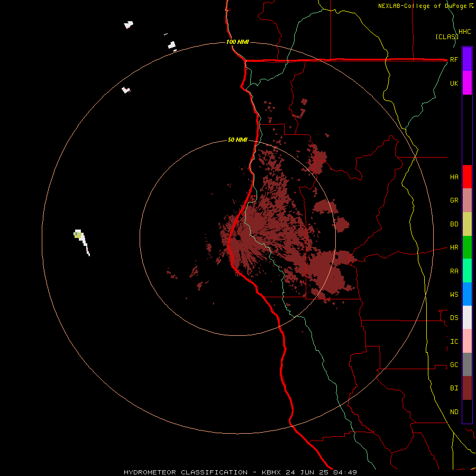Click the [CLAS] label above legend

point(447,36)
